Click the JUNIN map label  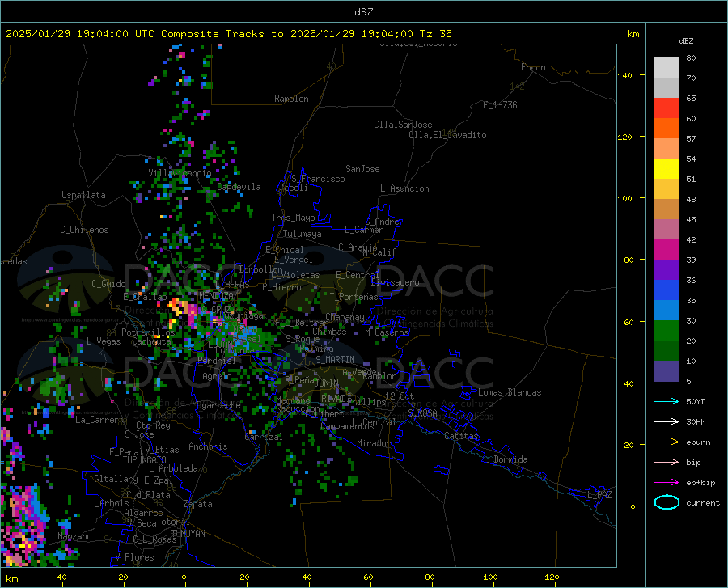(x=327, y=383)
